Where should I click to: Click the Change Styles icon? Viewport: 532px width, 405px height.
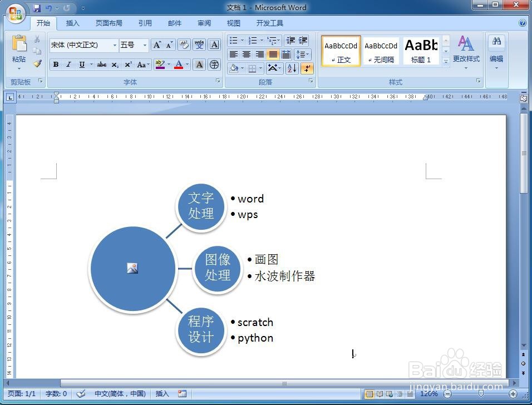click(466, 44)
